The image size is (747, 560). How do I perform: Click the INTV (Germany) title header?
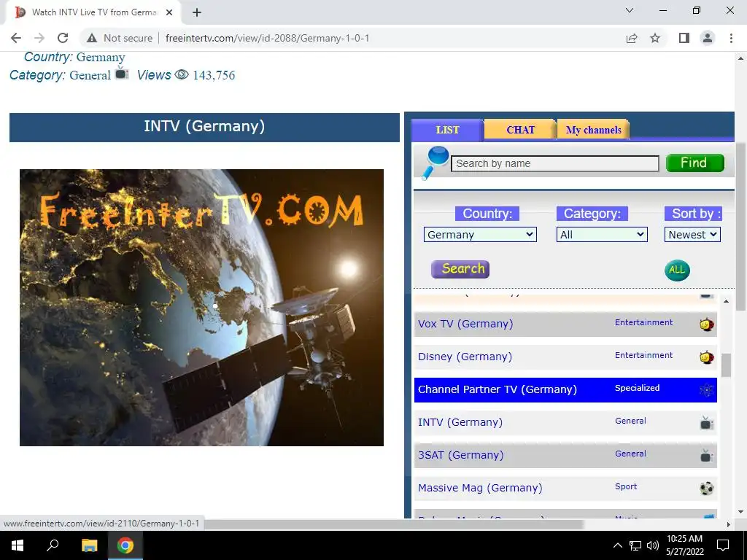[x=204, y=127]
